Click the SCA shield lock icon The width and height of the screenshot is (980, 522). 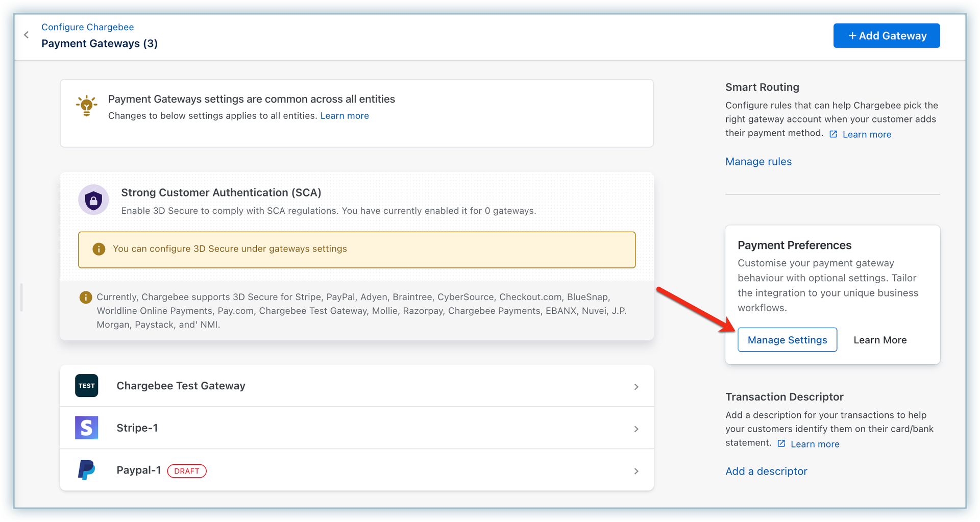pyautogui.click(x=93, y=200)
